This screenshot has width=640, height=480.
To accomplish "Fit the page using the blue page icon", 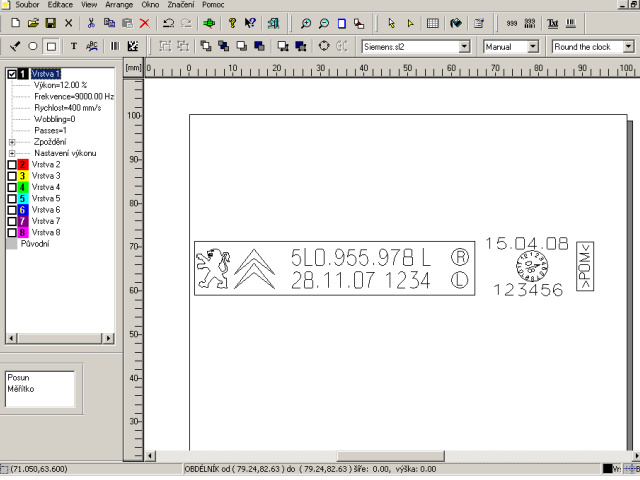I will coord(342,23).
